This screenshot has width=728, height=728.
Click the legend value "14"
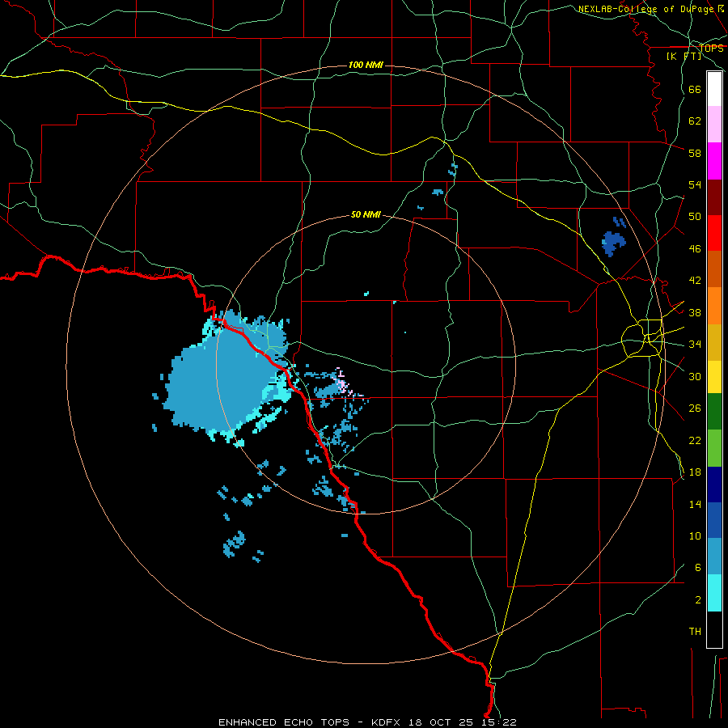[x=695, y=504]
